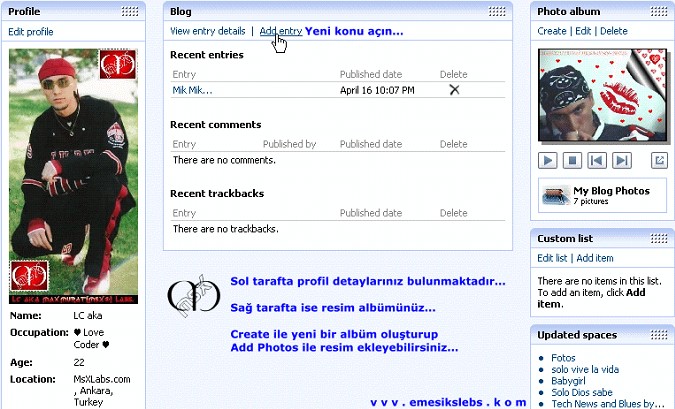Grab the Updated spaces panel drag handle

click(x=660, y=335)
